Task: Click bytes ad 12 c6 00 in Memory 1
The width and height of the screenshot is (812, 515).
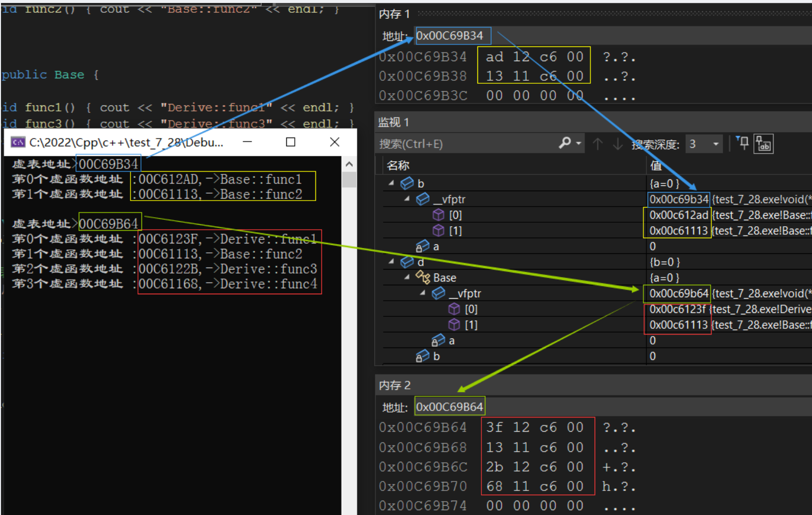Action: 535,57
